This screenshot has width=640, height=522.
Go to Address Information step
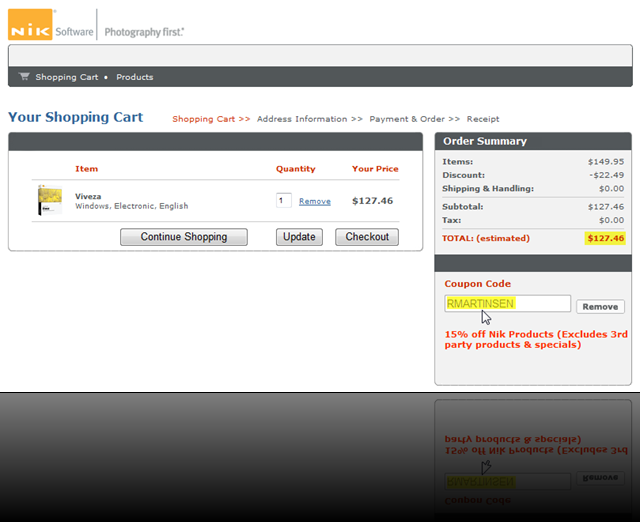coord(309,119)
